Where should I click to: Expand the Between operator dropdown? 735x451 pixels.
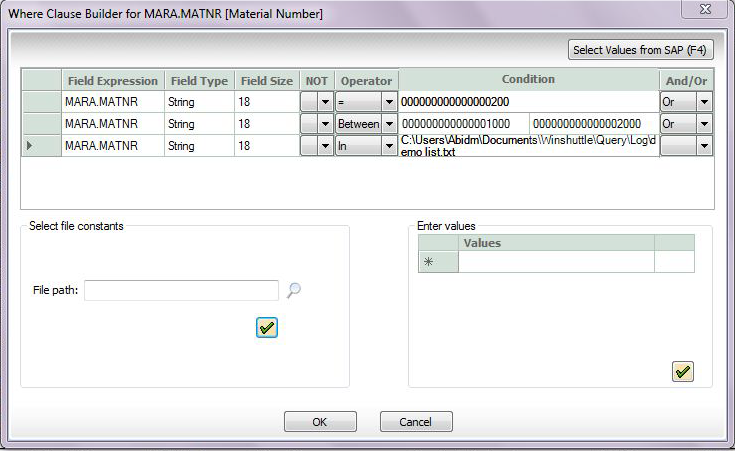388,124
